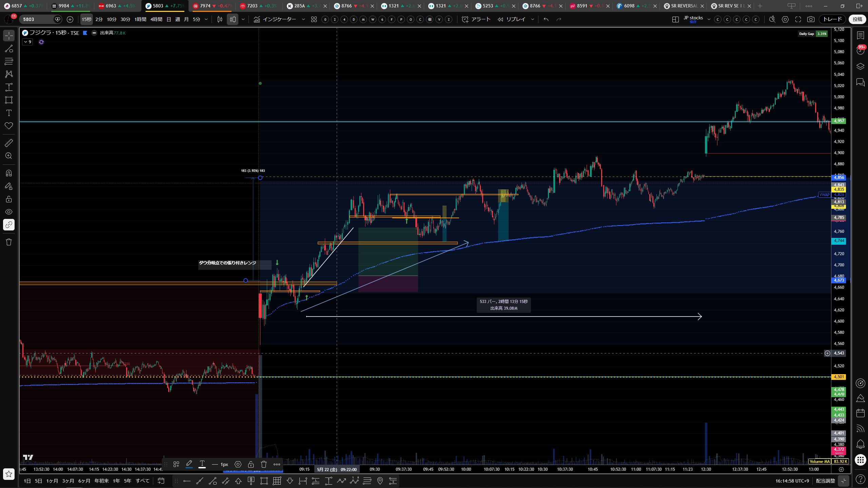The height and width of the screenshot is (488, 868).
Task: Open the notifications bell panel
Action: [x=861, y=444]
